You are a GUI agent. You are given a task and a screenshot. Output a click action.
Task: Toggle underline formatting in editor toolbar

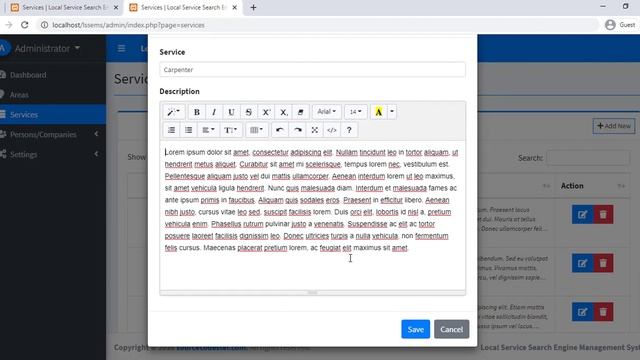pyautogui.click(x=231, y=112)
